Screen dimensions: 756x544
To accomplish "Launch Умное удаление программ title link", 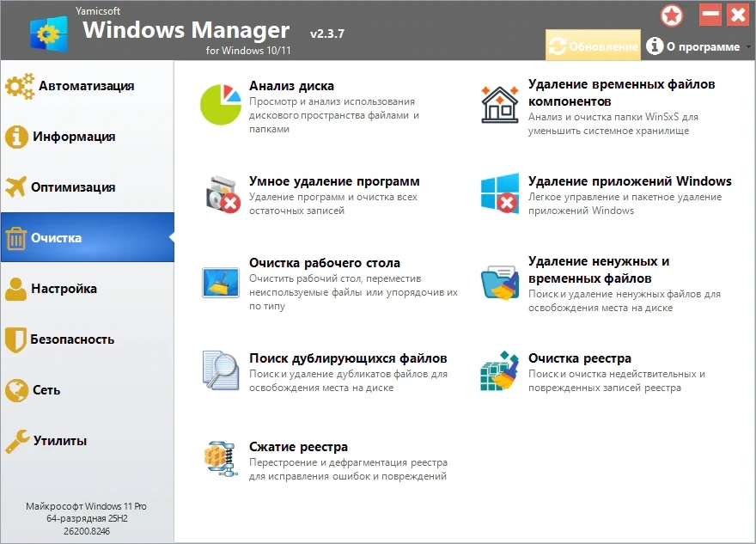I will tap(334, 181).
